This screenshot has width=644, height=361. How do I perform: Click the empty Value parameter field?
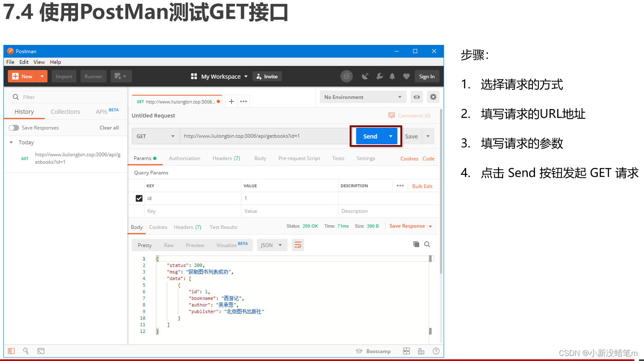click(x=290, y=211)
